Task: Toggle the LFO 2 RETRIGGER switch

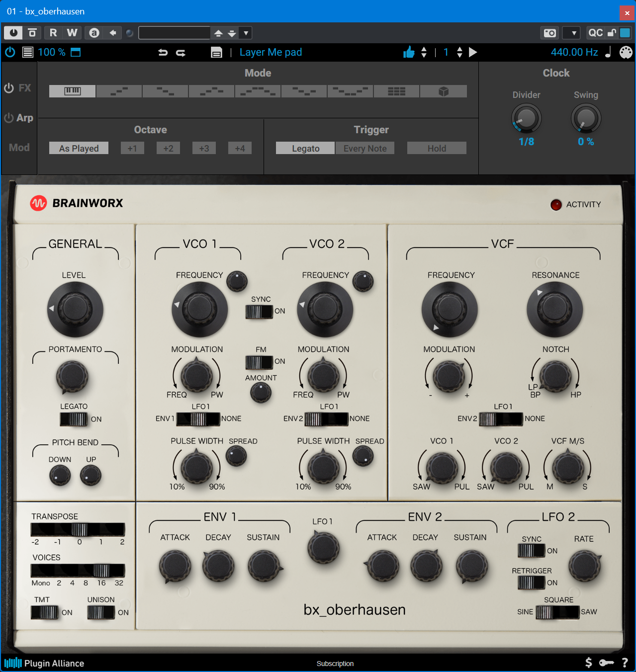Action: pyautogui.click(x=532, y=583)
